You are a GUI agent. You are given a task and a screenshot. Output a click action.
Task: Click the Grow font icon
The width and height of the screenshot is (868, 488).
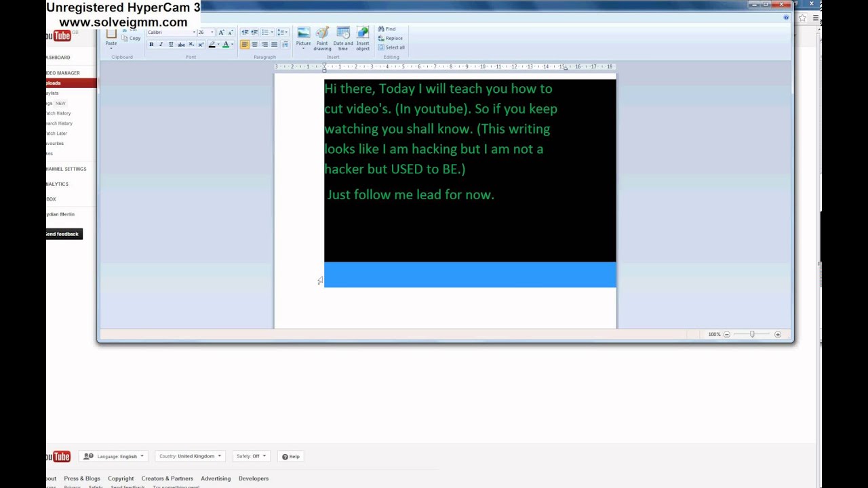221,33
